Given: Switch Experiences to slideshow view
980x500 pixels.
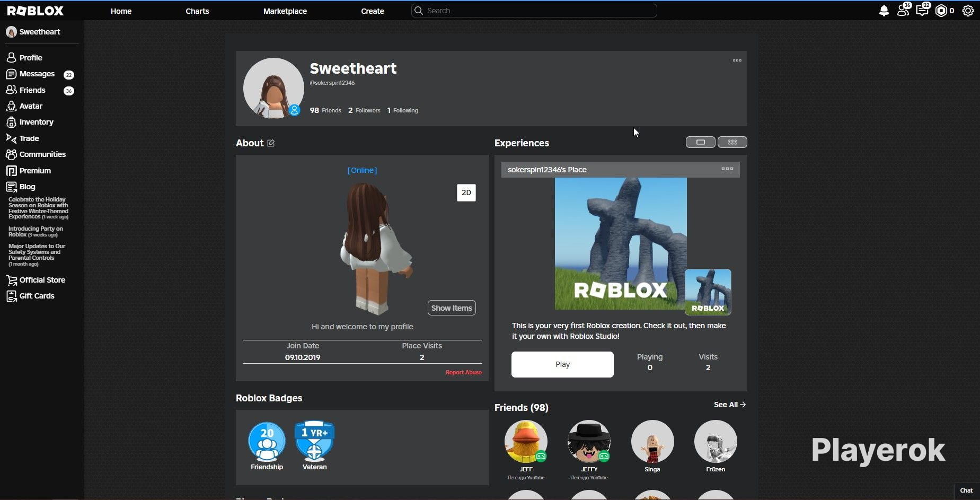Looking at the screenshot, I should [700, 142].
